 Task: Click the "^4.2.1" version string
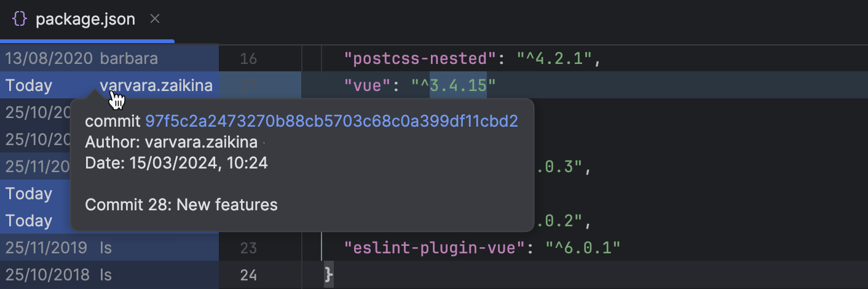554,59
